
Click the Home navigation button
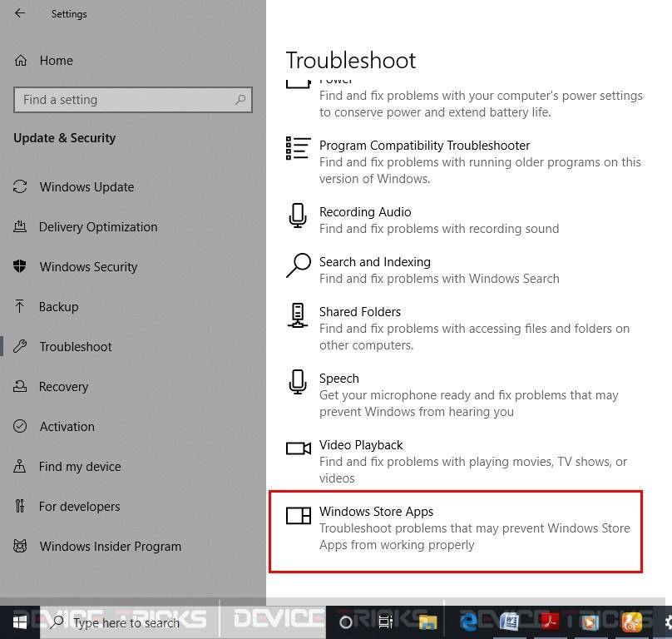[x=56, y=60]
